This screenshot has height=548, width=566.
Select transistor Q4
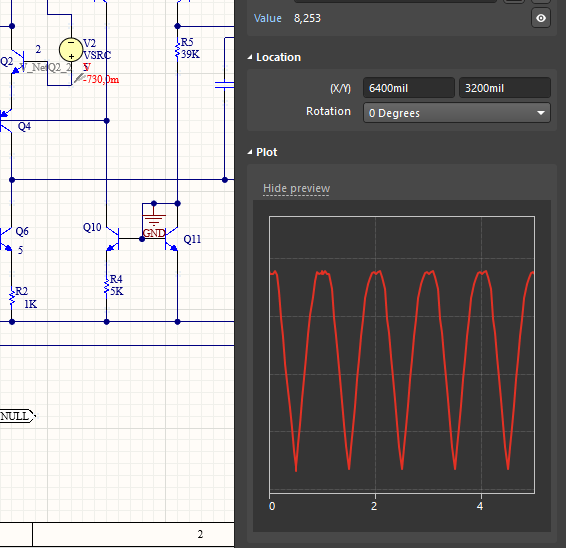point(6,121)
